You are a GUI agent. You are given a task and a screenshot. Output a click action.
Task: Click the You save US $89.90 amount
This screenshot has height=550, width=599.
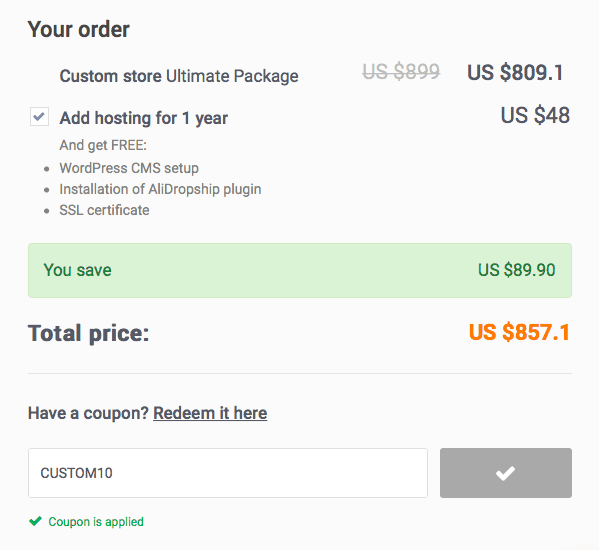coord(516,270)
